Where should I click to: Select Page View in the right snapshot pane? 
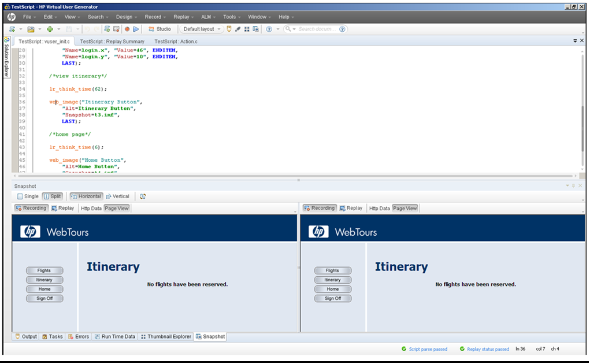tap(405, 209)
